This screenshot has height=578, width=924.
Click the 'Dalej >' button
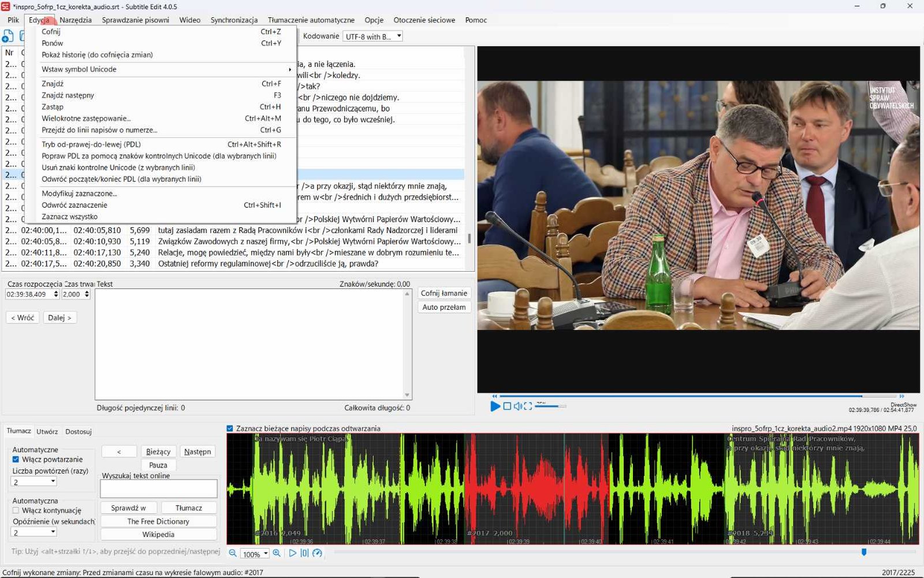click(x=60, y=317)
